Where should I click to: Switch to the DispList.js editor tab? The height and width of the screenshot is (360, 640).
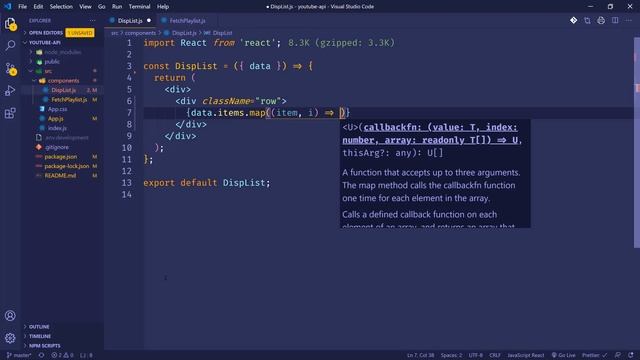[130, 20]
